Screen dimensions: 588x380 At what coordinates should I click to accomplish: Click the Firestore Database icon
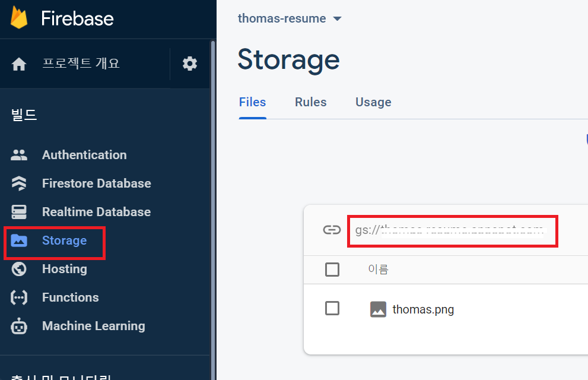[x=19, y=183]
